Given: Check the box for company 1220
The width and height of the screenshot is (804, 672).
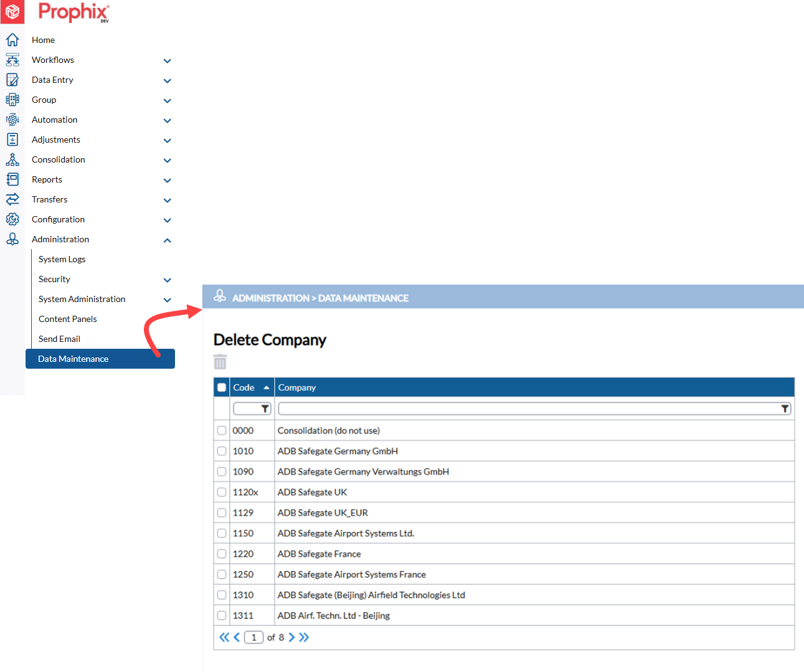Looking at the screenshot, I should click(x=222, y=554).
